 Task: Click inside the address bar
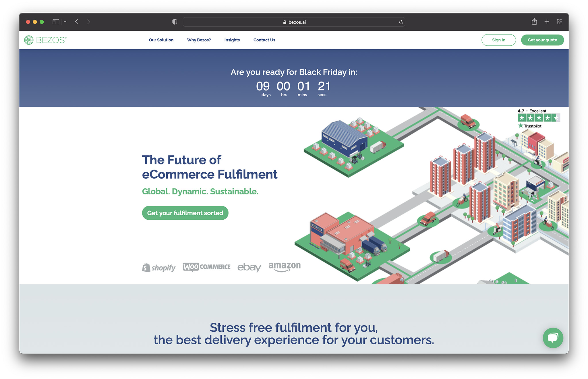click(294, 22)
